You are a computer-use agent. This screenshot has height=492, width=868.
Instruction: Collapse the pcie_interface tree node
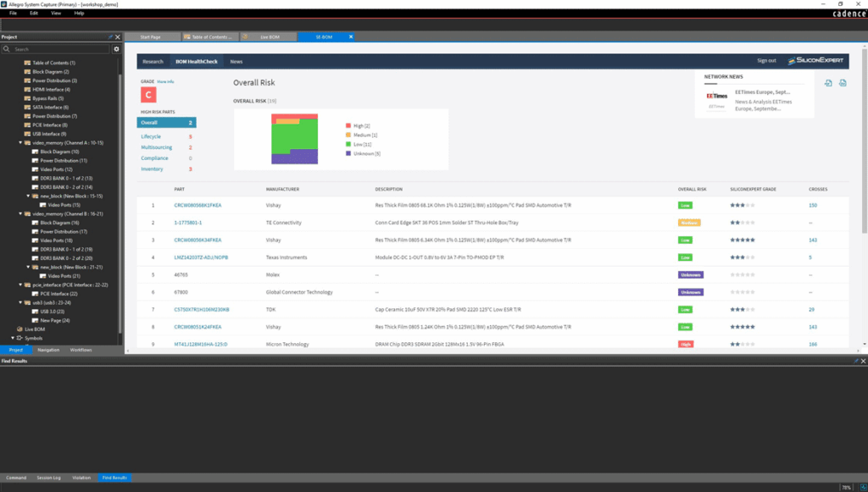(x=21, y=285)
